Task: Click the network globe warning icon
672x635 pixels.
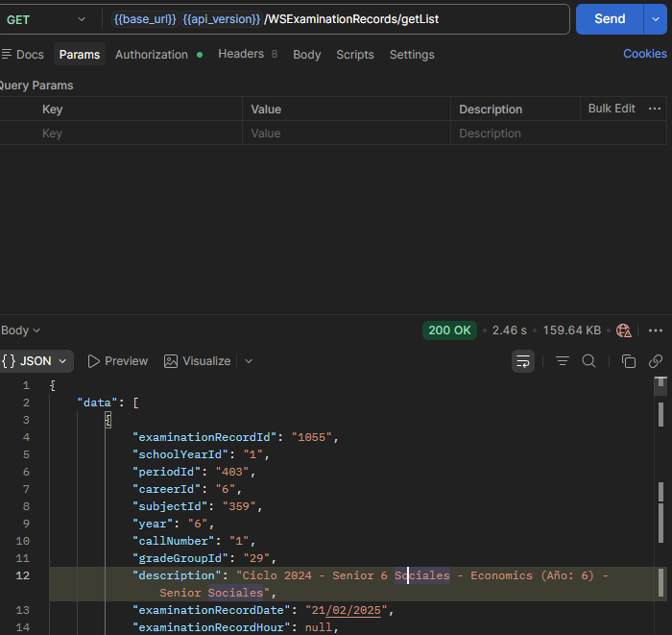Action: pyautogui.click(x=623, y=330)
